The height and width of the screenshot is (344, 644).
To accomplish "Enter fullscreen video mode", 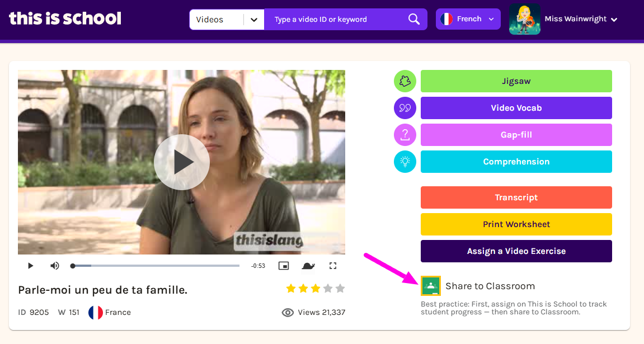I will point(333,266).
